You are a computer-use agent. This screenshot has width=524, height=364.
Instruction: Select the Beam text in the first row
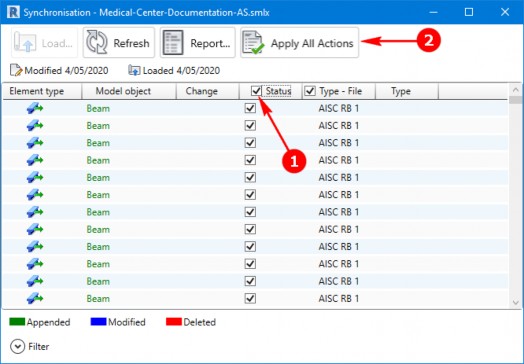[98, 109]
